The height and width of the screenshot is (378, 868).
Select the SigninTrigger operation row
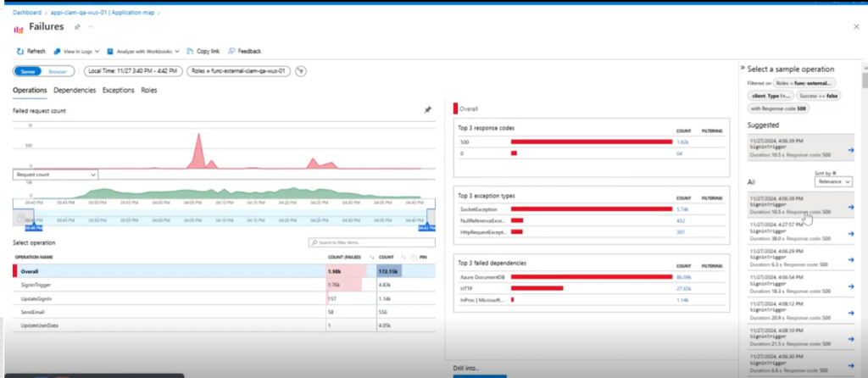point(224,285)
